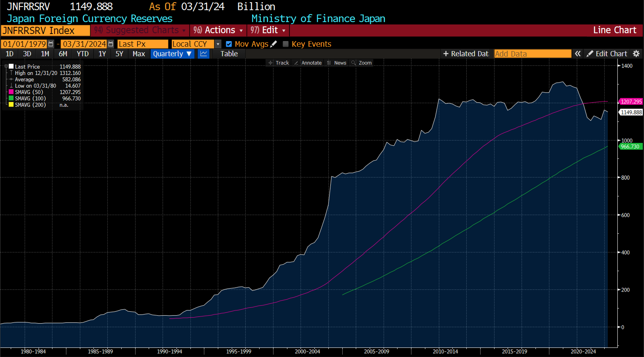
Task: Collapse the Last Price legend tree
Action: click(x=6, y=66)
